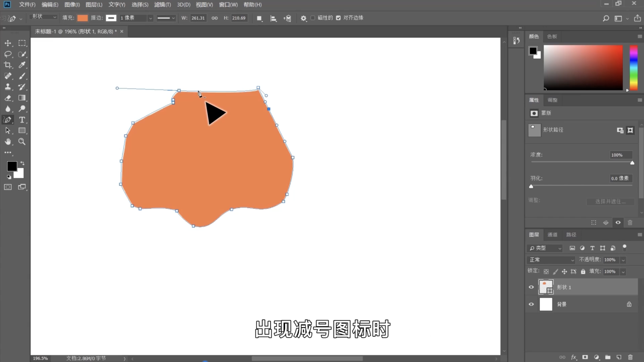Switch to the 路径 tab
The height and width of the screenshot is (362, 644).
[x=571, y=234]
